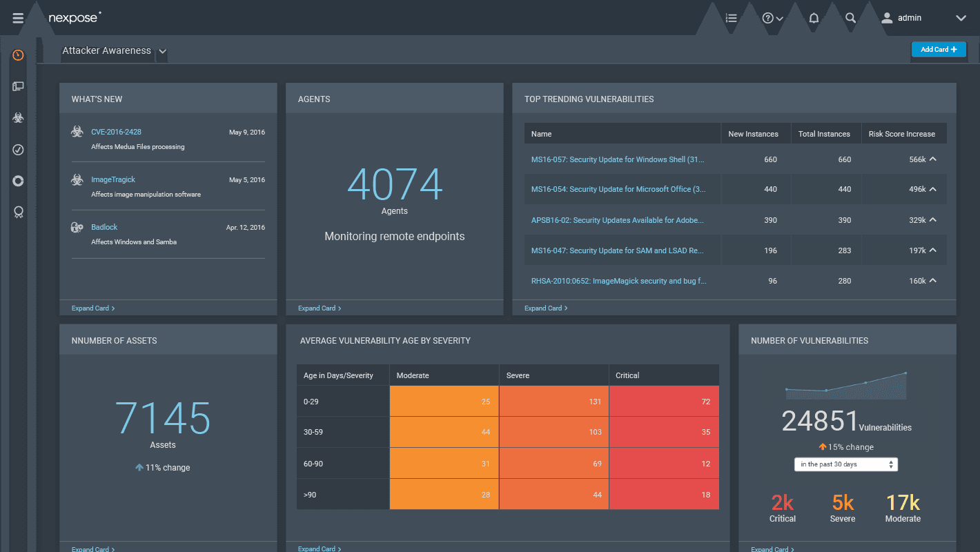Select the ribbon Reports icon in sidebar
The height and width of the screenshot is (552, 980).
(17, 212)
